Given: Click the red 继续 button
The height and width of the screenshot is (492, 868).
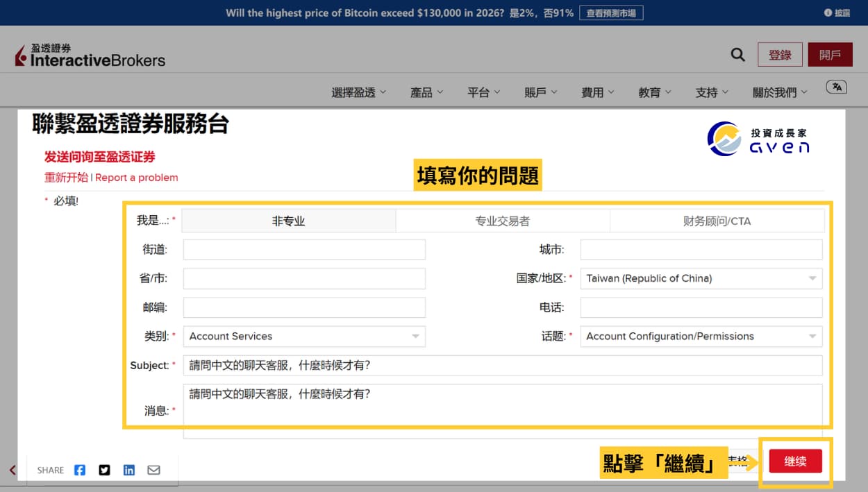Looking at the screenshot, I should coord(795,461).
